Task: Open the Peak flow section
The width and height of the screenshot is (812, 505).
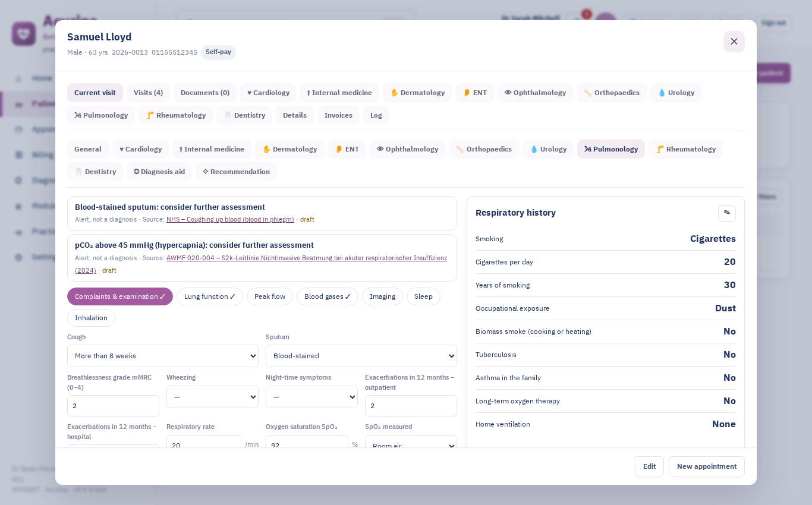Action: [270, 296]
